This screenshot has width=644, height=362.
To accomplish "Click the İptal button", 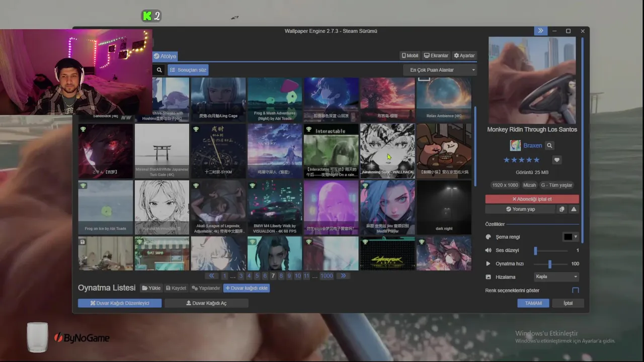I will coord(568,303).
